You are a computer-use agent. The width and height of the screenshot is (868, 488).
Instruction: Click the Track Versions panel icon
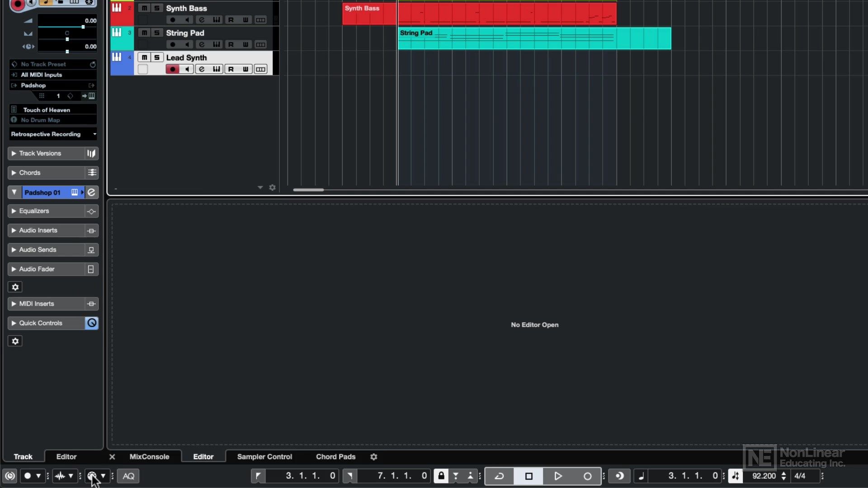pyautogui.click(x=91, y=154)
